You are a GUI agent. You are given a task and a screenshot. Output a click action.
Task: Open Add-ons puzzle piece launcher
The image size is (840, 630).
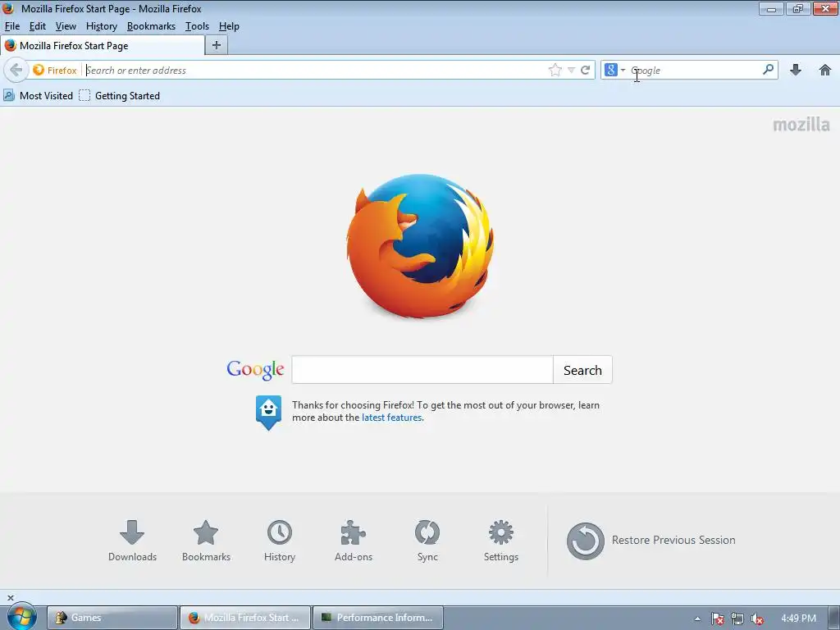click(354, 541)
